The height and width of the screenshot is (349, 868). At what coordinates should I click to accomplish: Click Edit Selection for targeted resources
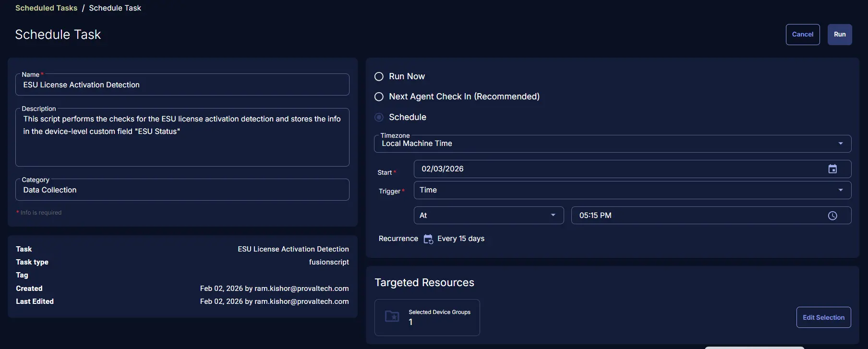click(823, 317)
